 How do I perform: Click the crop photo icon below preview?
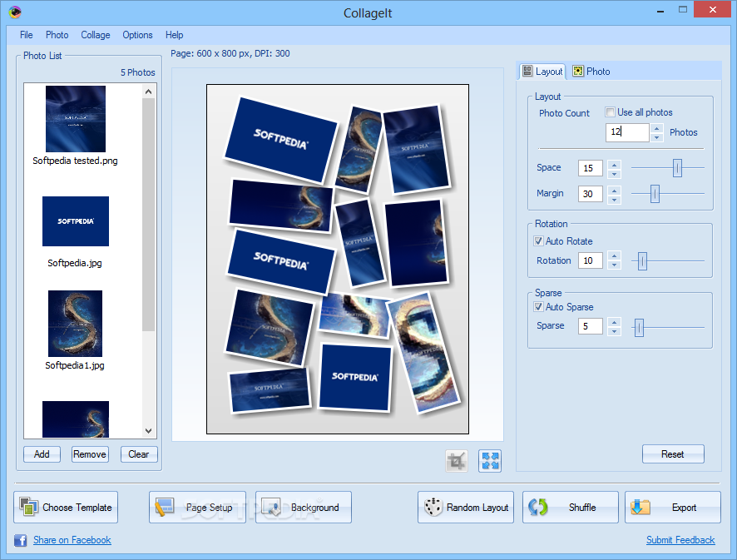click(x=457, y=461)
